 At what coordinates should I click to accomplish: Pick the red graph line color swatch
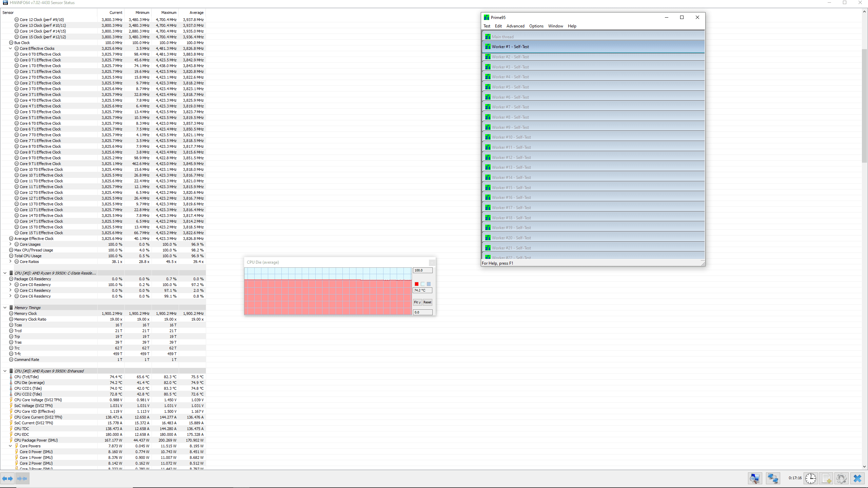coord(417,284)
